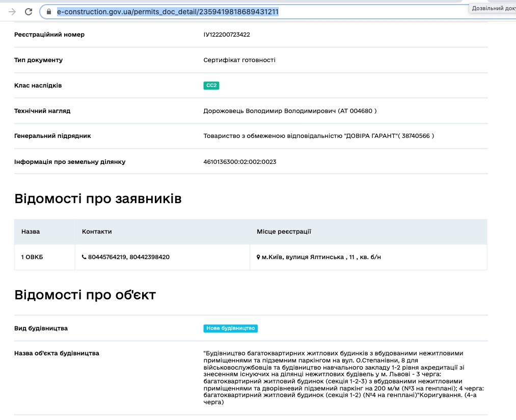Click the browser forward arrow
Screen dimensions: 516x420
[x=12, y=12]
